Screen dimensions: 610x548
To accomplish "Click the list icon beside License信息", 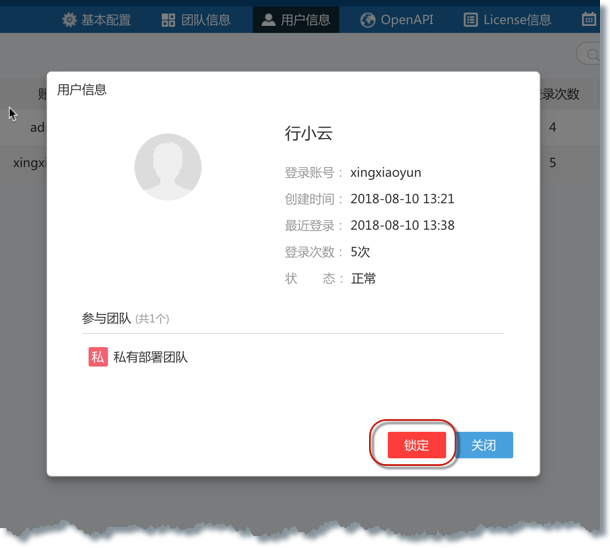I will (470, 20).
